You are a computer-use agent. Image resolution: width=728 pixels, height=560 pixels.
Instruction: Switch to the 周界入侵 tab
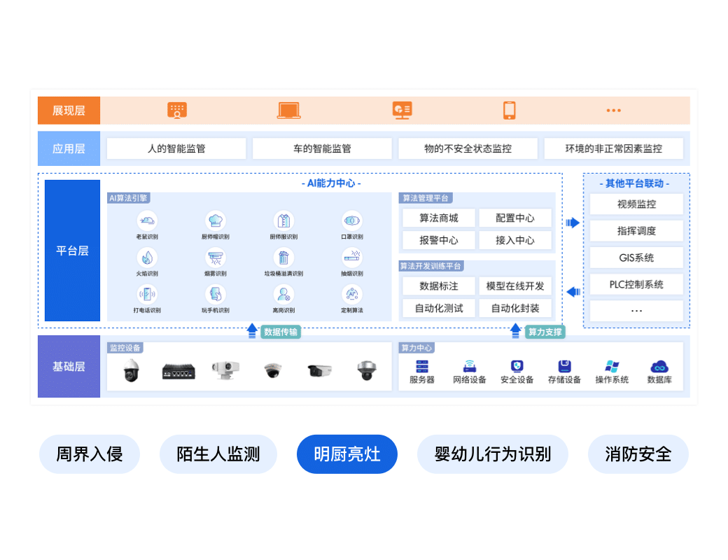coord(90,454)
